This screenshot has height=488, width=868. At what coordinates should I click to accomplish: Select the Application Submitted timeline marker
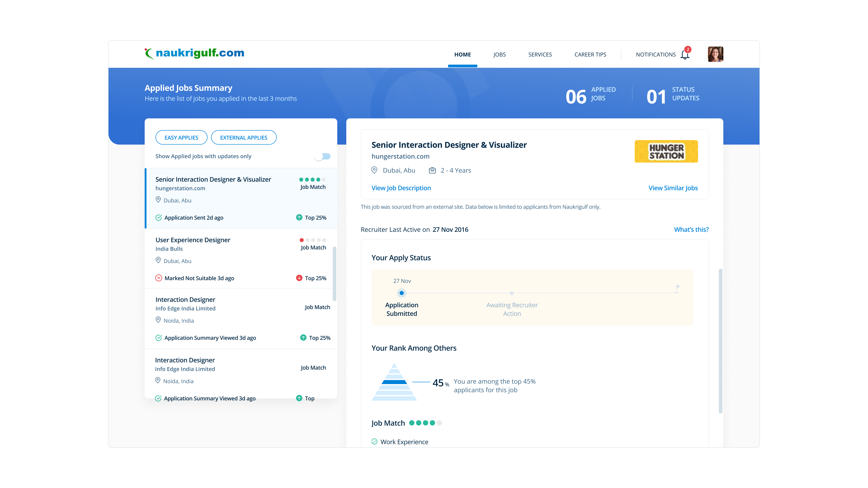pos(401,293)
